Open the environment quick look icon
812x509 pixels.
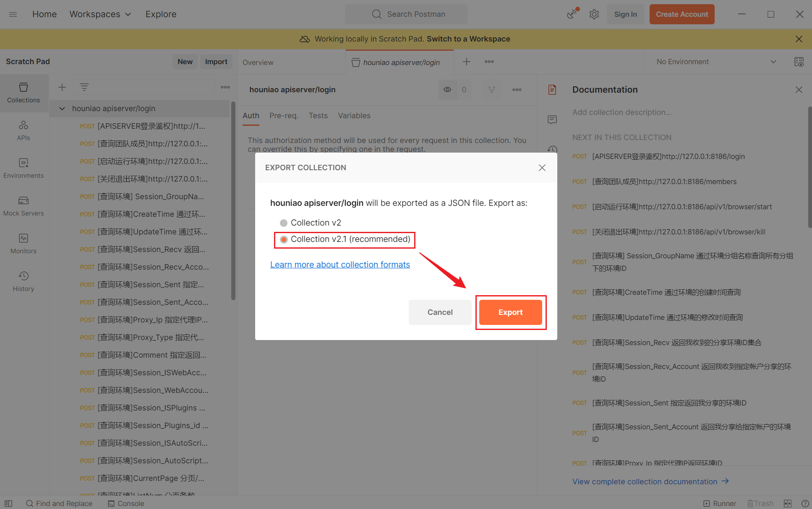(799, 62)
